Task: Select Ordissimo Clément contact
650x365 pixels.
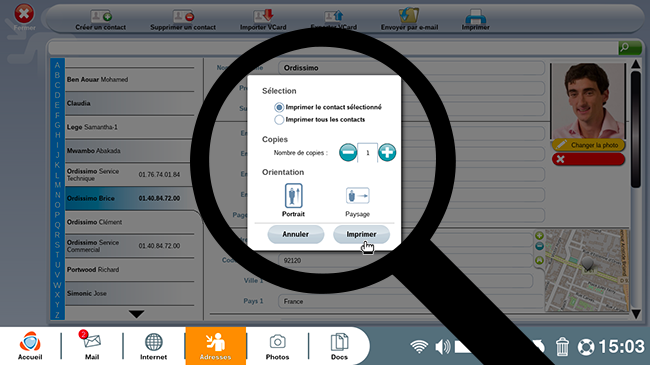Action: tap(130, 222)
